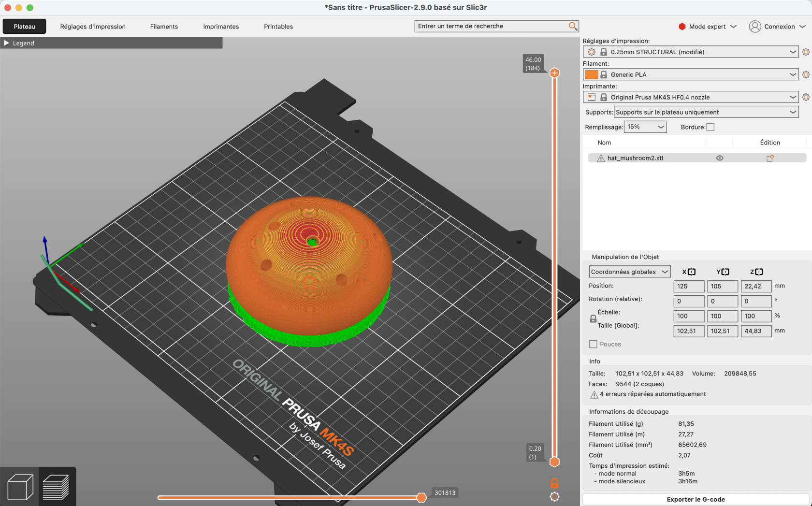
Task: Open the Supports dropdown
Action: point(706,112)
